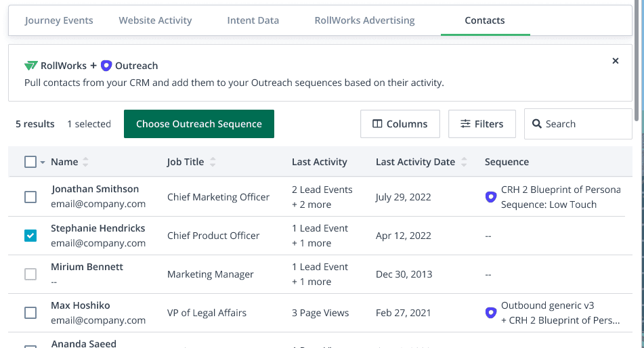Image resolution: width=644 pixels, height=348 pixels.
Task: Click Choose Outreach Sequence button
Action: pyautogui.click(x=198, y=124)
